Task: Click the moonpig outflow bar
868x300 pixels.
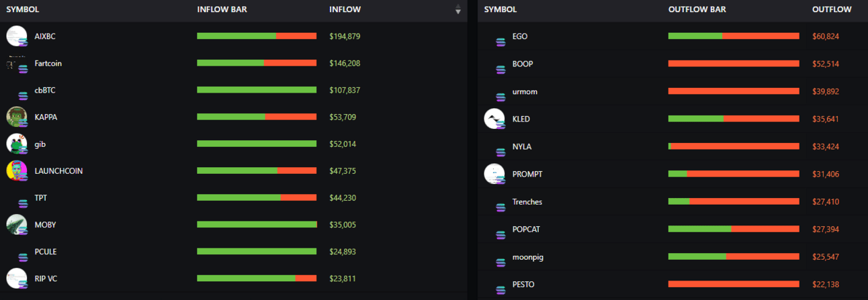Action: click(x=734, y=256)
